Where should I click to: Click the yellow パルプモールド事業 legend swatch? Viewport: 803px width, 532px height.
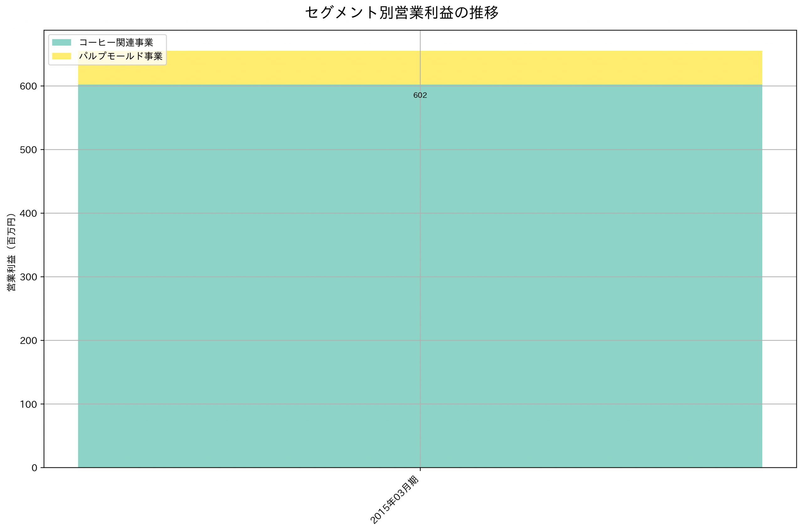coord(61,56)
